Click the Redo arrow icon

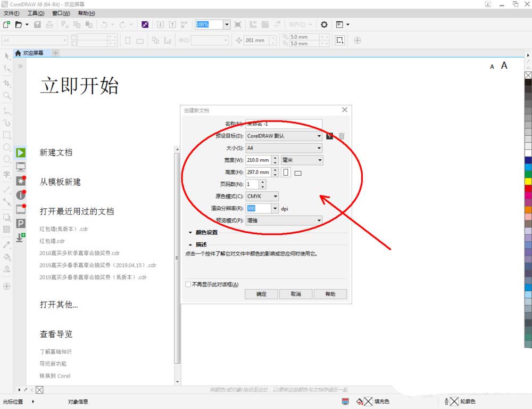click(x=122, y=24)
